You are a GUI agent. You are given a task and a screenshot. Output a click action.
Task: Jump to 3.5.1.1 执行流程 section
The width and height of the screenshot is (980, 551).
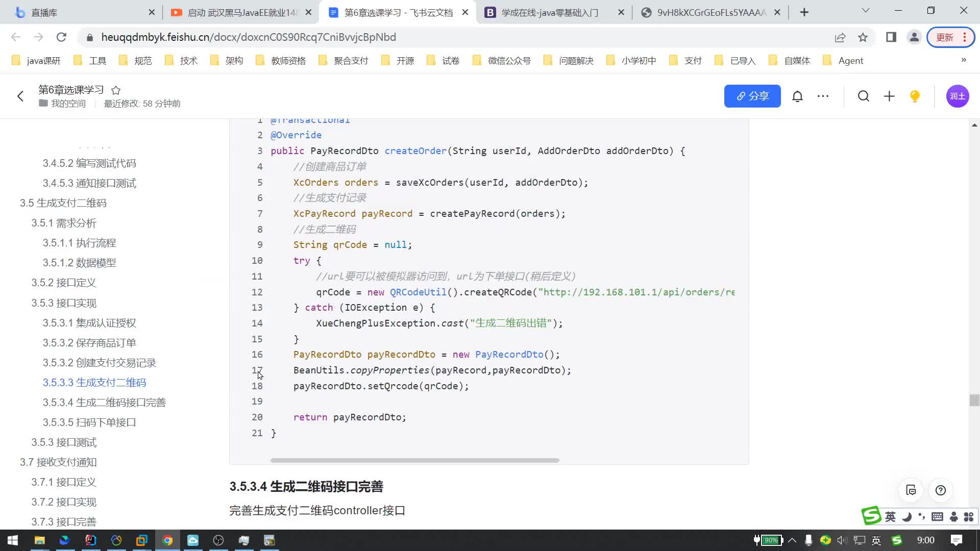click(x=79, y=243)
